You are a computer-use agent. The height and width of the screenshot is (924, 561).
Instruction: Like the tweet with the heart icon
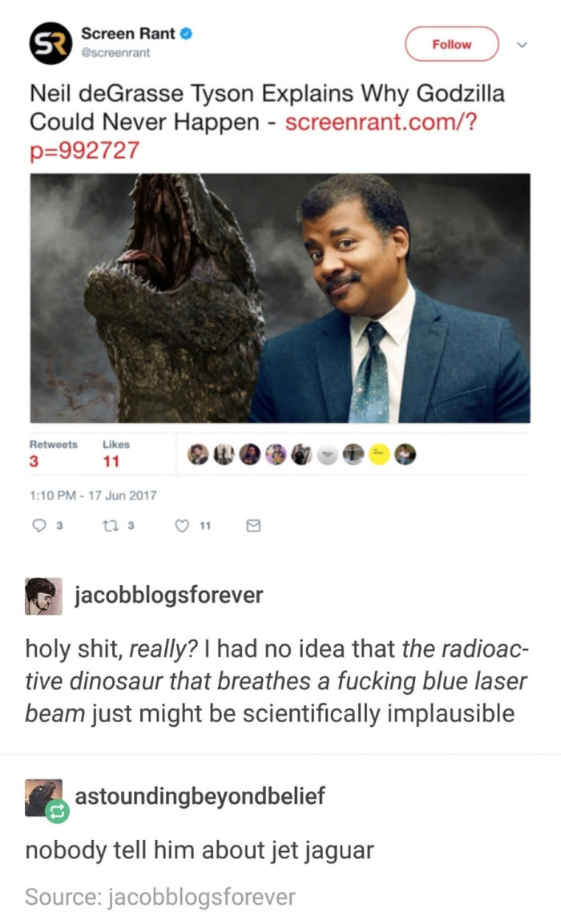click(183, 526)
